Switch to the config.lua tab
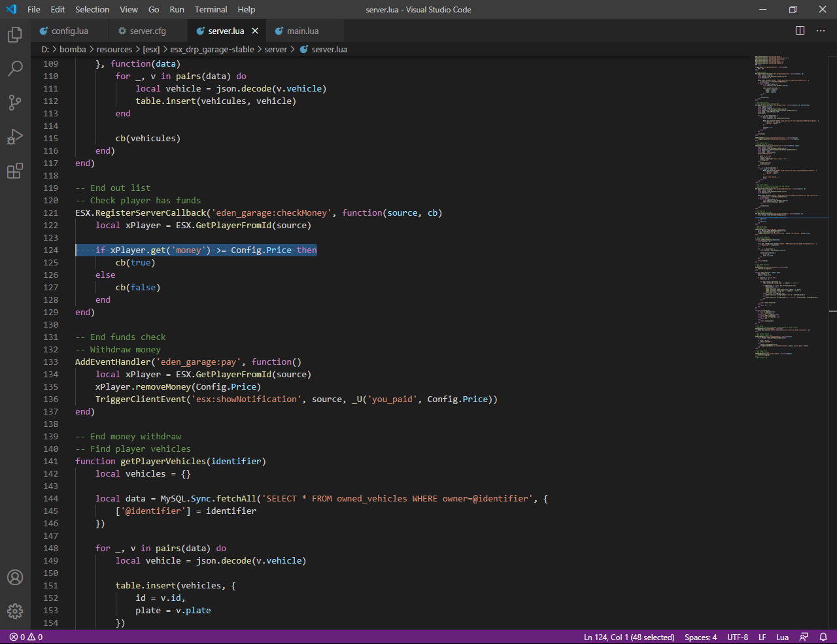Image resolution: width=837 pixels, height=644 pixels. (69, 31)
